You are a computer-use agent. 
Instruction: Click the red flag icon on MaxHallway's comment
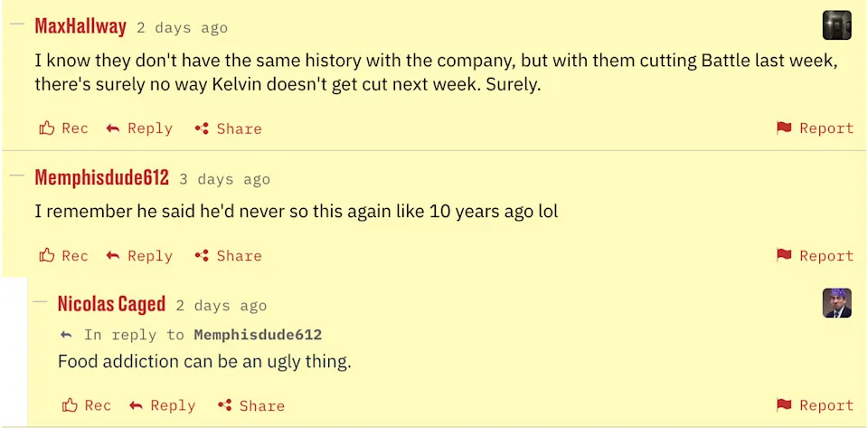coord(784,128)
